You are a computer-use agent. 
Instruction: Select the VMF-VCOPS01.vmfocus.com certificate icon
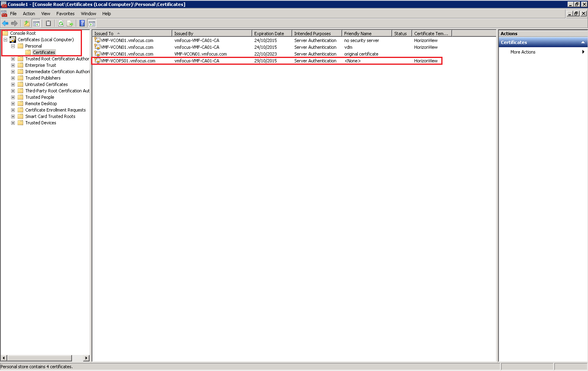click(x=97, y=61)
